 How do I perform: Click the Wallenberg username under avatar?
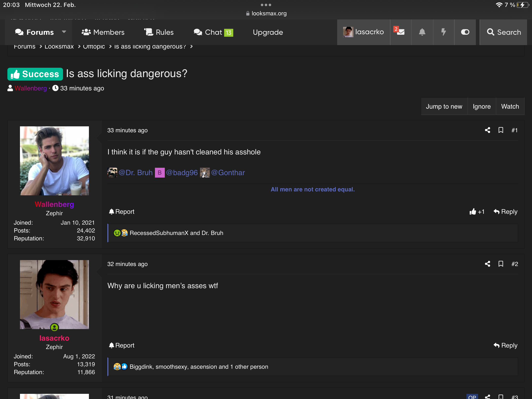(54, 204)
